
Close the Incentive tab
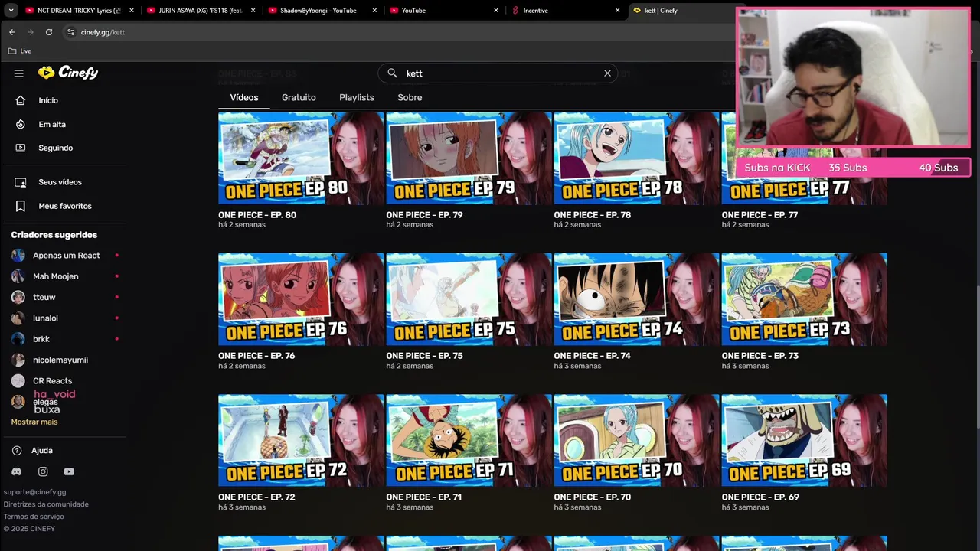617,11
